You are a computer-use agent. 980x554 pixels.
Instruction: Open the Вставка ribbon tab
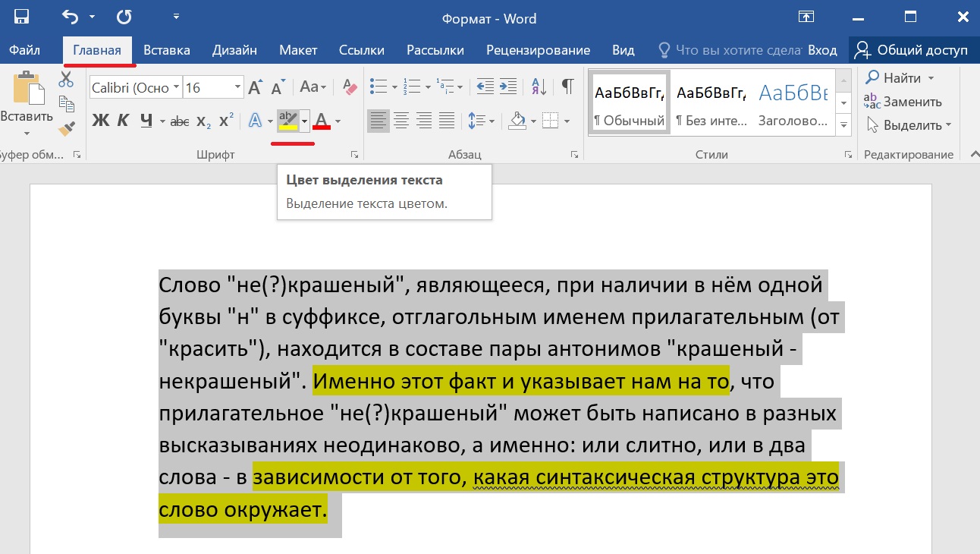[x=167, y=50]
